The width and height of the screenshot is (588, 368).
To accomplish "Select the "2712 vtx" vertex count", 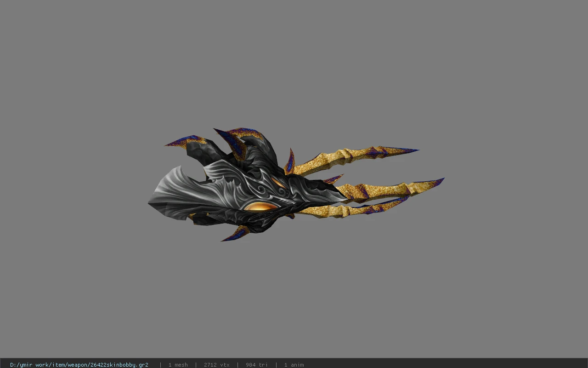I will click(217, 365).
